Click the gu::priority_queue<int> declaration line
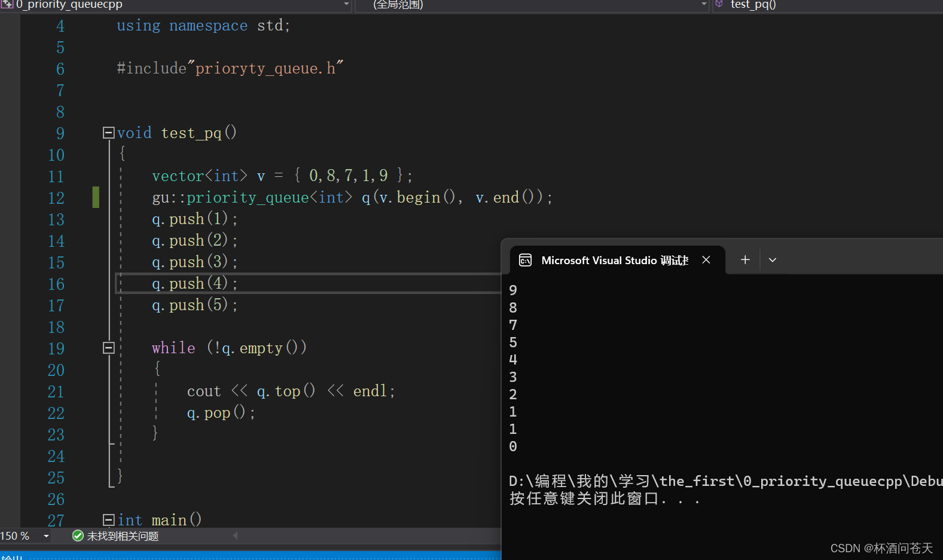This screenshot has width=943, height=560. pyautogui.click(x=352, y=197)
